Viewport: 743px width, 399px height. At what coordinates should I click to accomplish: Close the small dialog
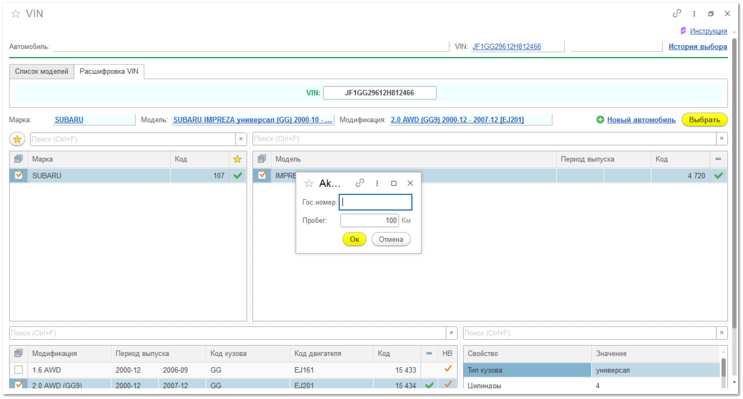coord(410,183)
